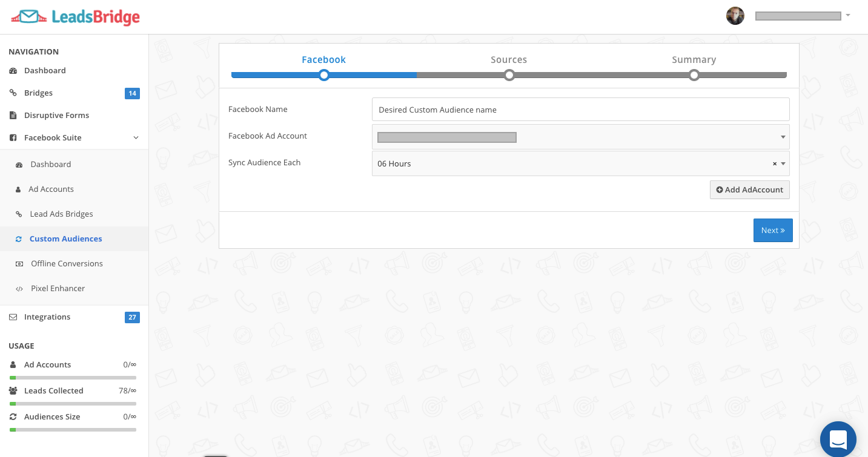This screenshot has height=457, width=868.
Task: Click the Next button
Action: pos(772,230)
